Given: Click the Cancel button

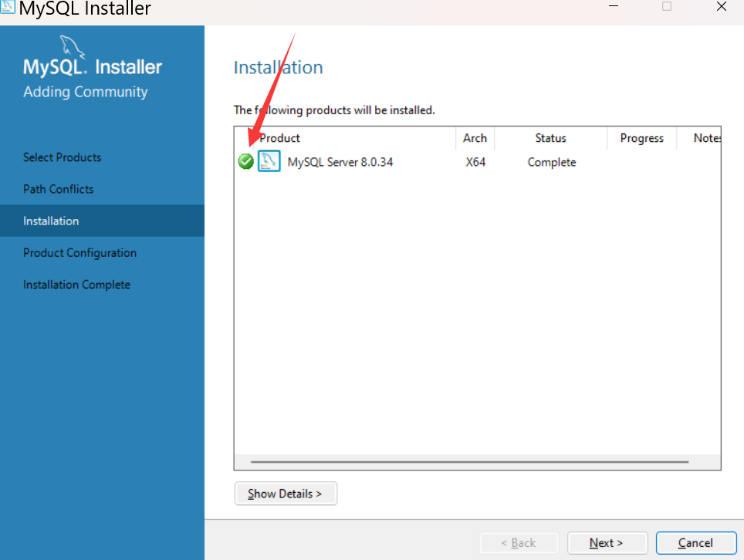Looking at the screenshot, I should point(696,543).
